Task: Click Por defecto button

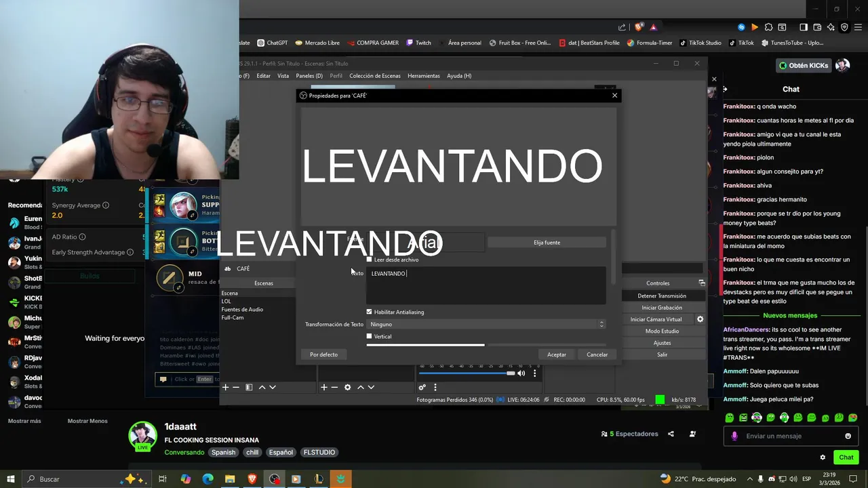Action: (323, 354)
